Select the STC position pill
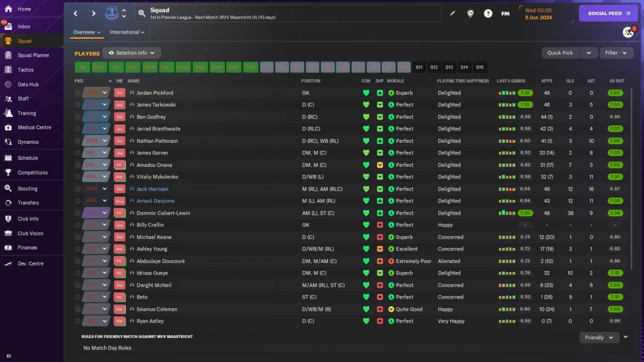The height and width of the screenshot is (362, 644). click(x=250, y=67)
